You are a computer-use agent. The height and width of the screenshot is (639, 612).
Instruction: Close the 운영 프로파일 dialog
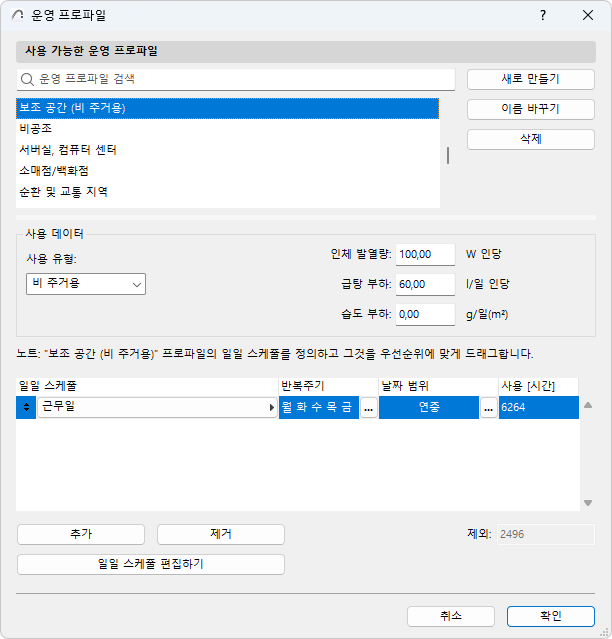click(x=587, y=15)
